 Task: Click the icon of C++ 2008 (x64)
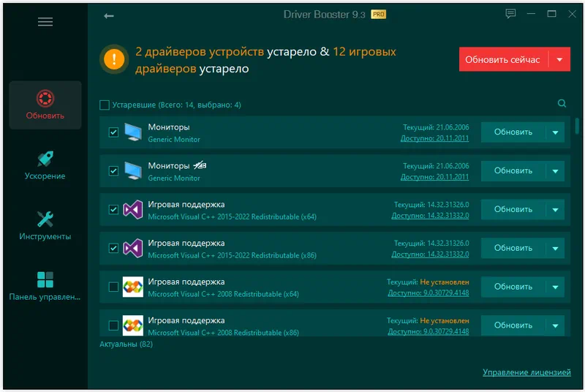tap(133, 287)
